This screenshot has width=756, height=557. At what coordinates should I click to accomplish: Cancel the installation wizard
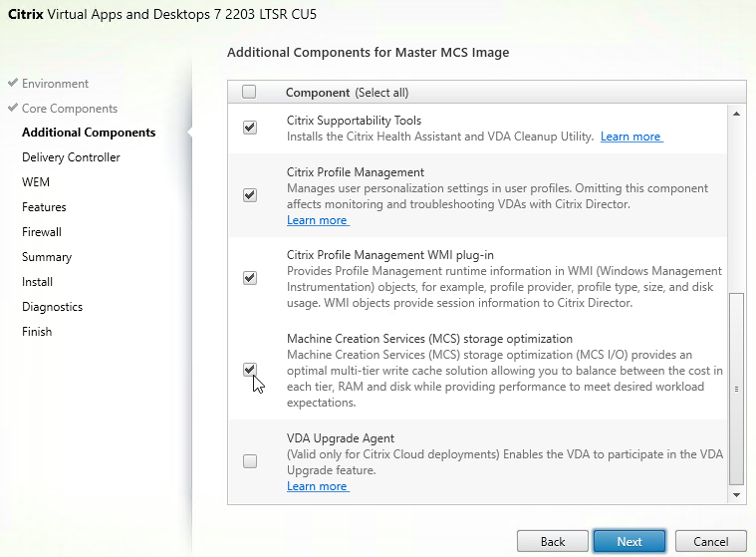(710, 542)
